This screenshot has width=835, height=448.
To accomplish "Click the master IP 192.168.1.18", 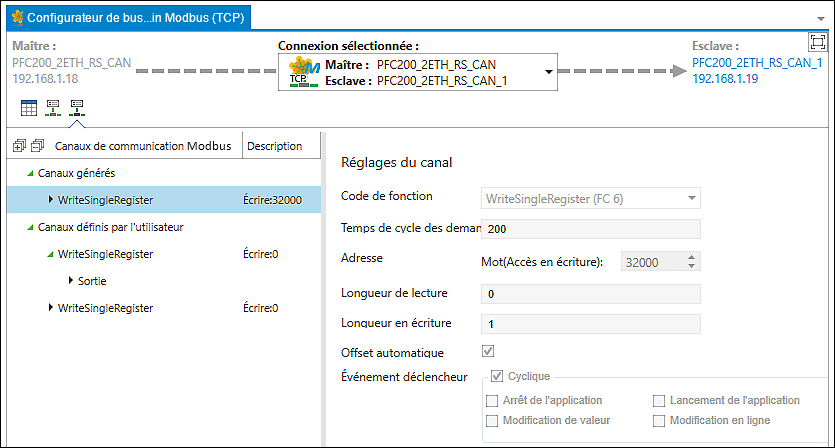I will pos(45,79).
